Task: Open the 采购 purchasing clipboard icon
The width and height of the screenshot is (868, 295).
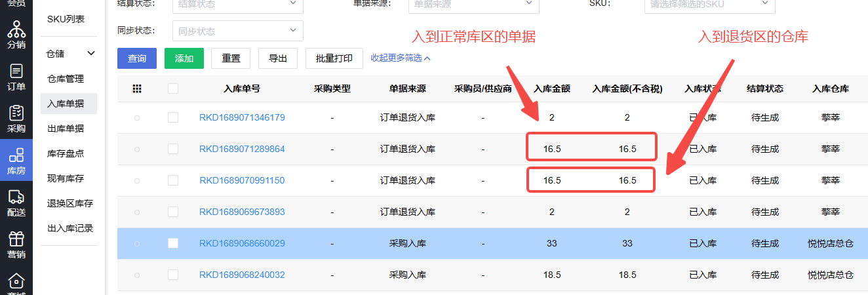Action: tap(16, 119)
